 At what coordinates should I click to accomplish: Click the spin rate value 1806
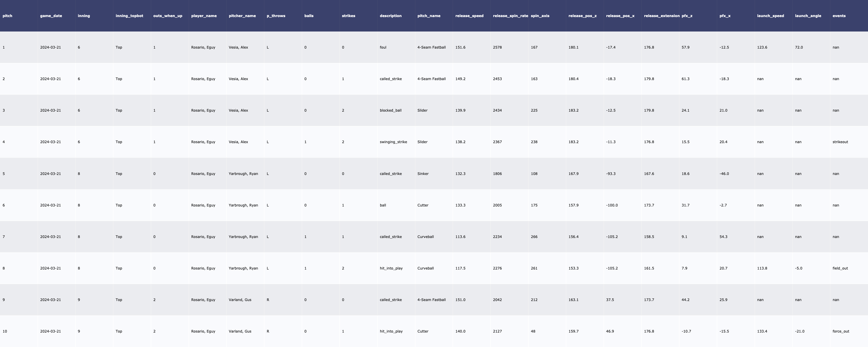click(x=497, y=174)
